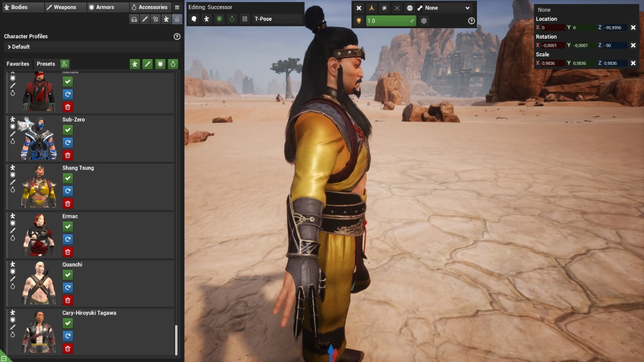
Task: Click the head icon in editing toolbar
Action: tap(194, 19)
